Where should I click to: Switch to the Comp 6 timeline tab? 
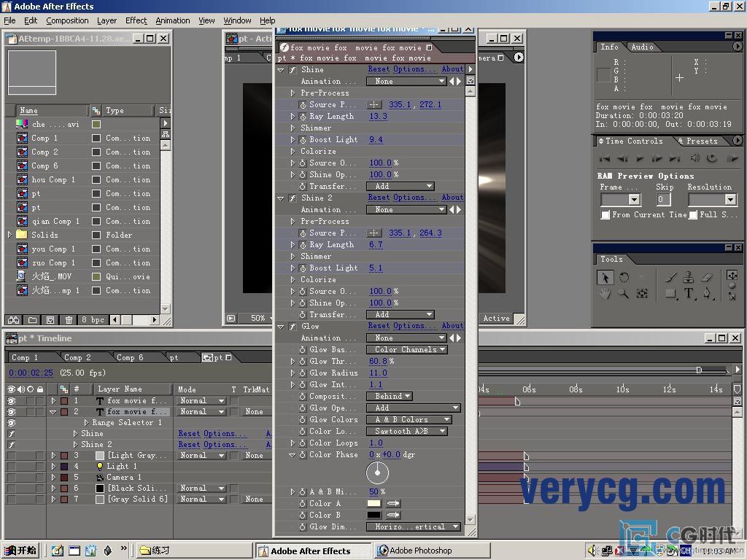pos(130,357)
